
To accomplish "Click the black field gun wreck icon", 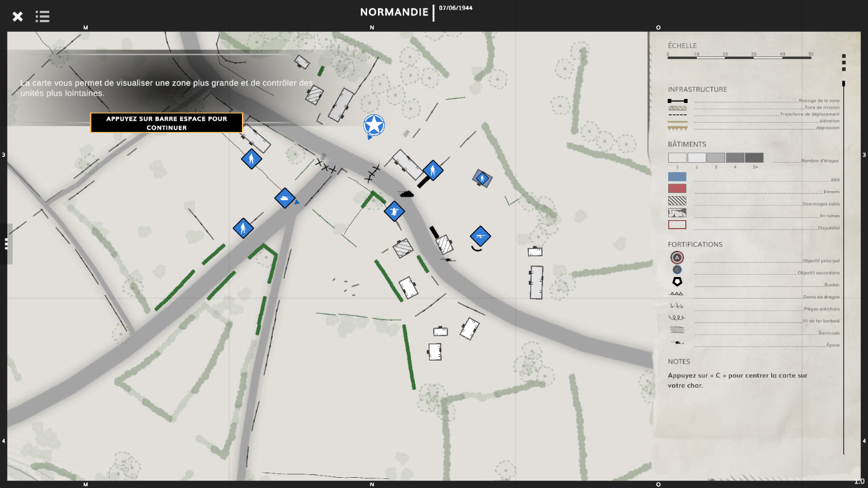I will [448, 260].
